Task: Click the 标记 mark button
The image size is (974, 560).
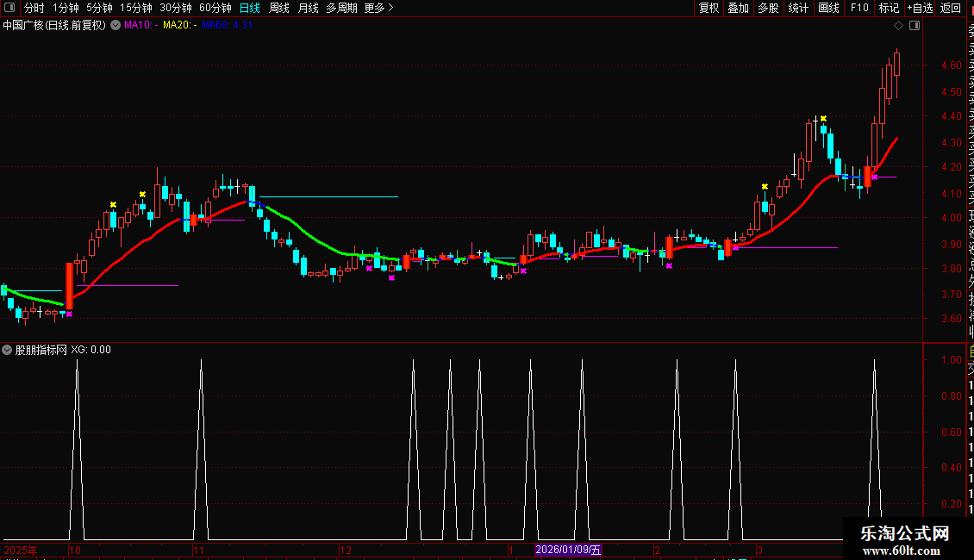Action: [889, 8]
